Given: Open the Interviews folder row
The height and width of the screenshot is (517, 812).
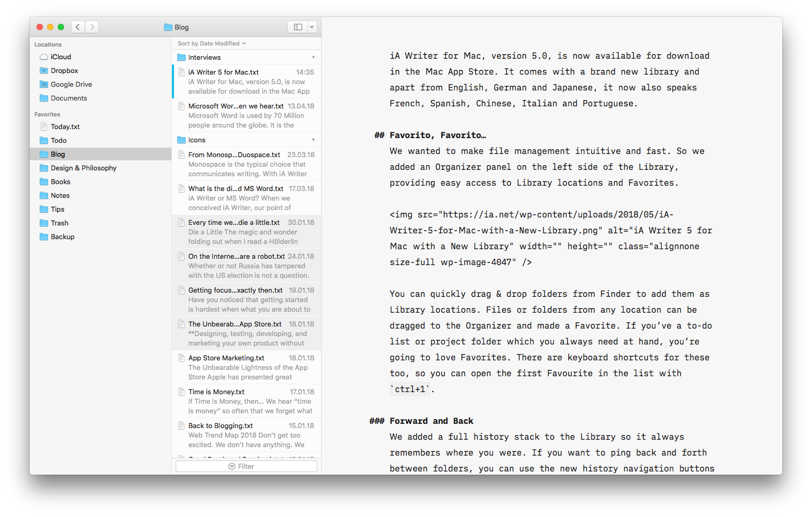Looking at the screenshot, I should [x=247, y=57].
